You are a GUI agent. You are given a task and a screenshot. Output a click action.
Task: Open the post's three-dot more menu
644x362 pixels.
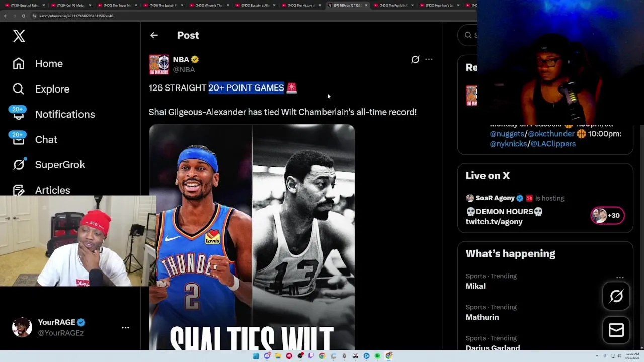click(429, 59)
